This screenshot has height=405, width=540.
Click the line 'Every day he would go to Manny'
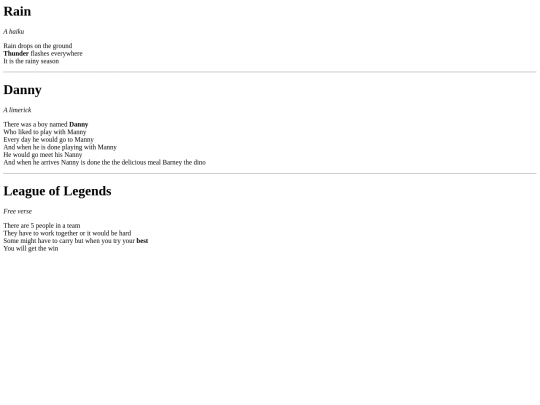49,139
